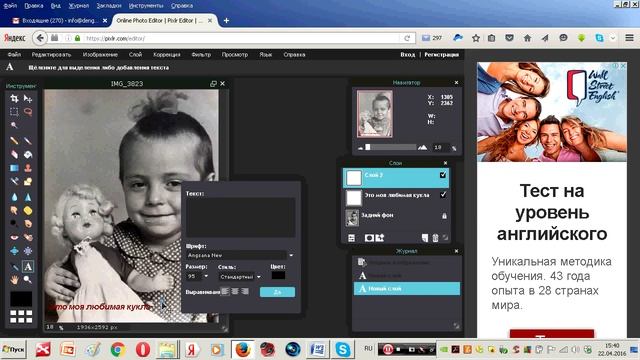Open the Редактировать menu

[51, 55]
